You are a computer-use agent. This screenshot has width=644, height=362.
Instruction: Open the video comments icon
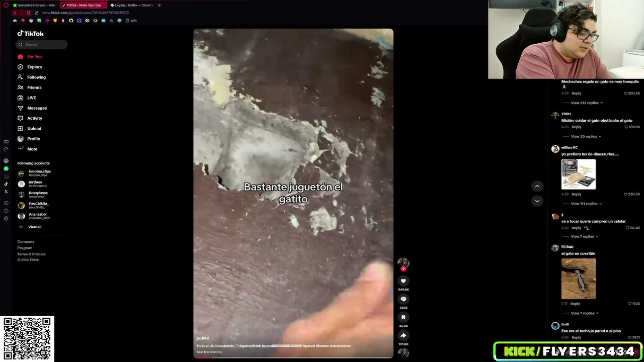pos(403,299)
